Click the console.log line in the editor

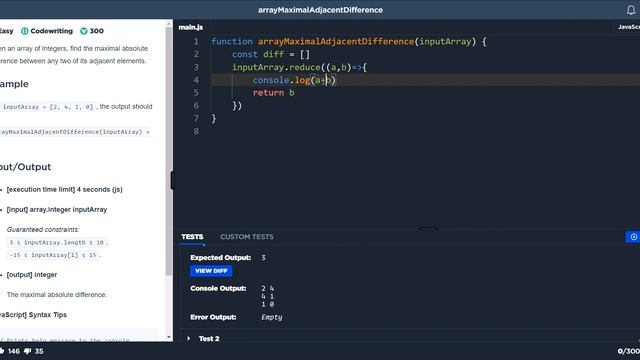(x=294, y=80)
